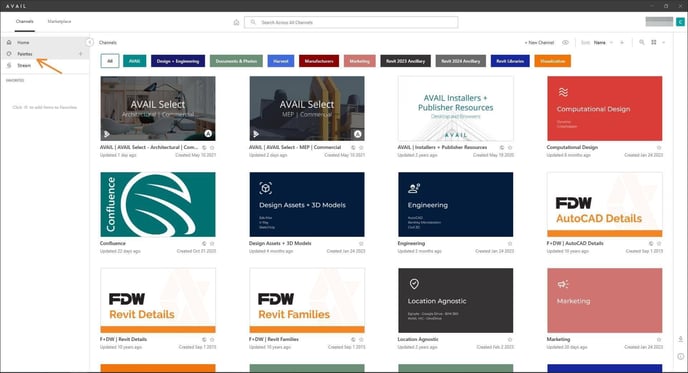Filter by the Marketing tag
Viewport: 688px width, 373px height.
[359, 61]
